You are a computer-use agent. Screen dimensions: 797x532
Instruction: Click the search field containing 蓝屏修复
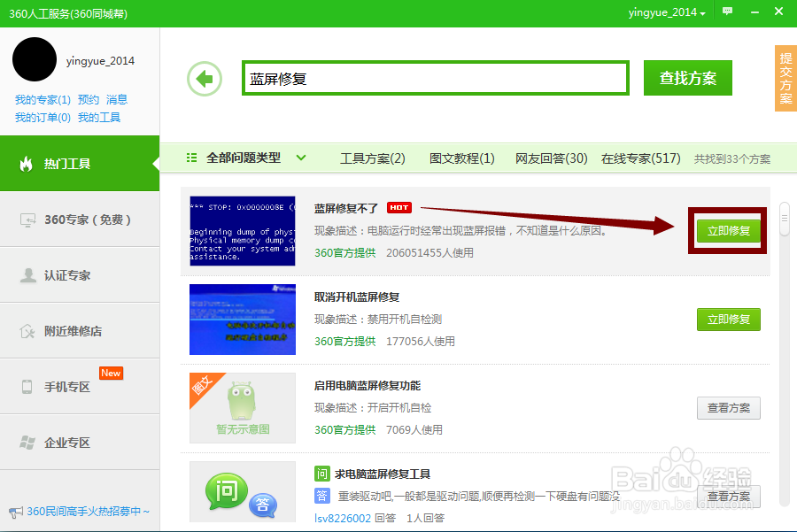pyautogui.click(x=436, y=78)
